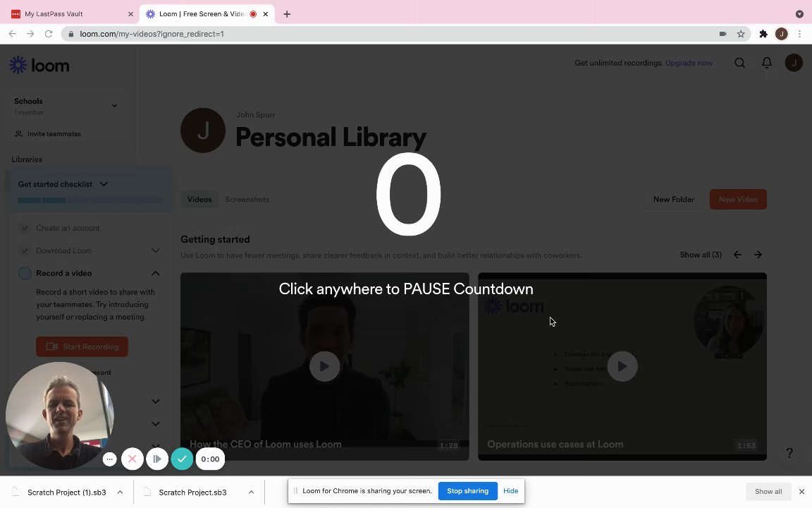Click the site lock icon in address bar
Image resolution: width=812 pixels, height=508 pixels.
(x=71, y=34)
